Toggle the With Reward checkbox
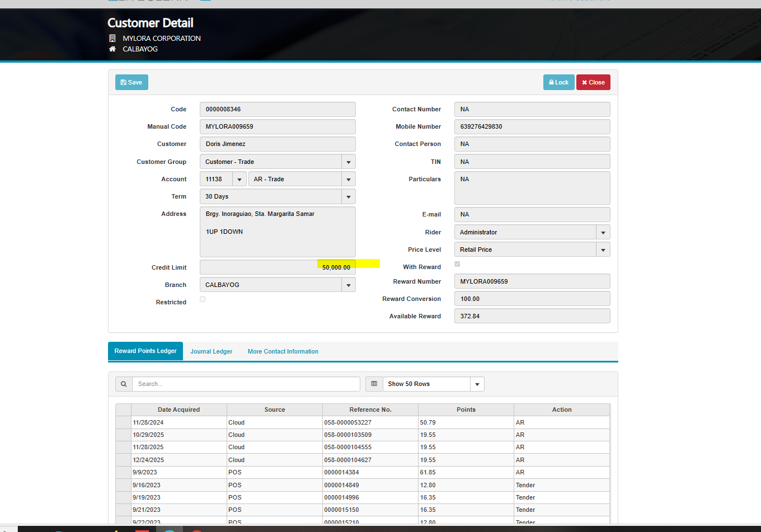The height and width of the screenshot is (532, 761). point(457,264)
